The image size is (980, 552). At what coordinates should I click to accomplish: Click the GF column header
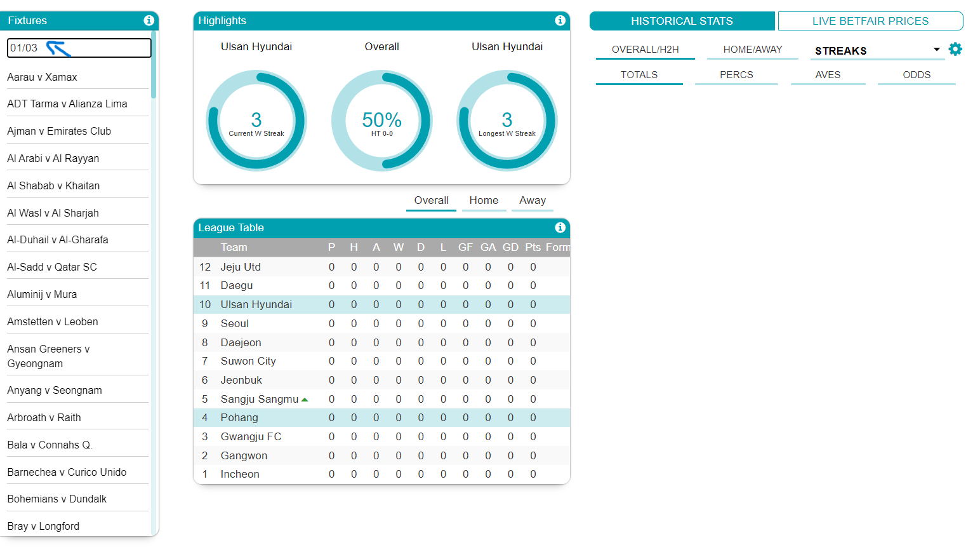coord(465,247)
